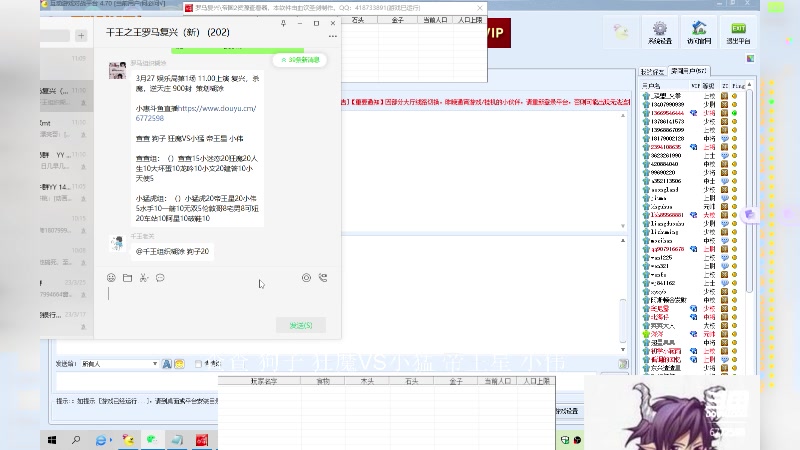Image resolution: width=800 pixels, height=450 pixels.
Task: Click the WeChat search box
Action: (55, 36)
